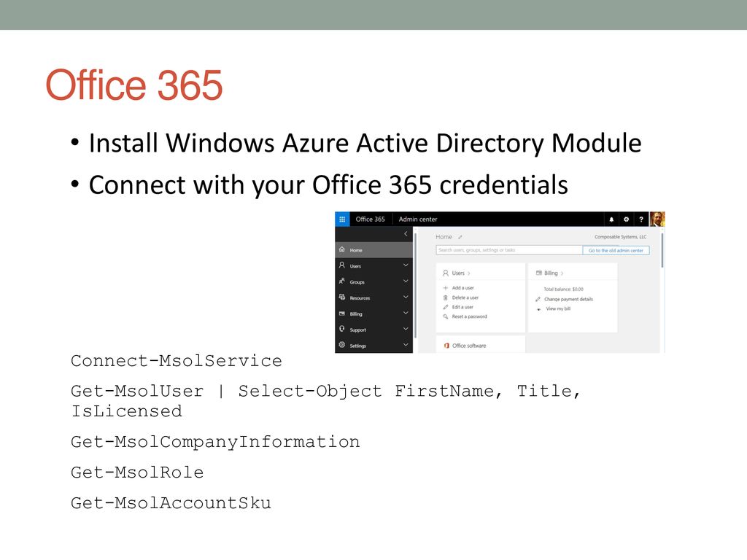Screen dimensions: 747x560
Task: Click the Office logo on Office software card
Action: tap(446, 346)
